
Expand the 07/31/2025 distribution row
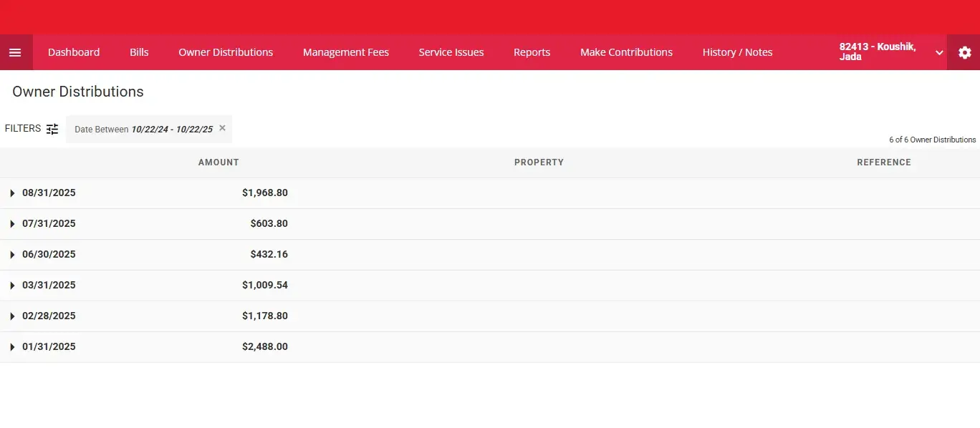[x=12, y=224]
